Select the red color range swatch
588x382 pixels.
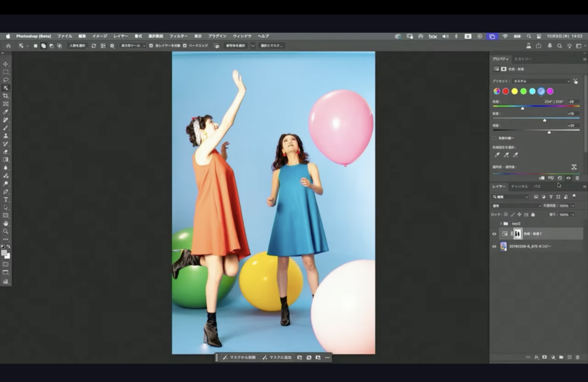point(506,91)
